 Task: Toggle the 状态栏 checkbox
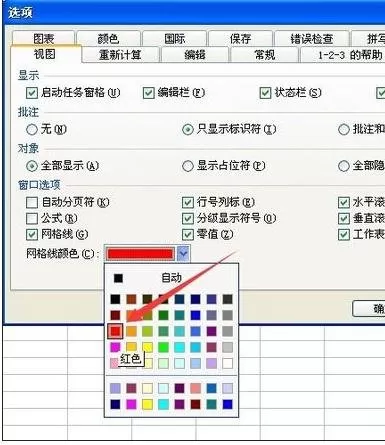[265, 93]
